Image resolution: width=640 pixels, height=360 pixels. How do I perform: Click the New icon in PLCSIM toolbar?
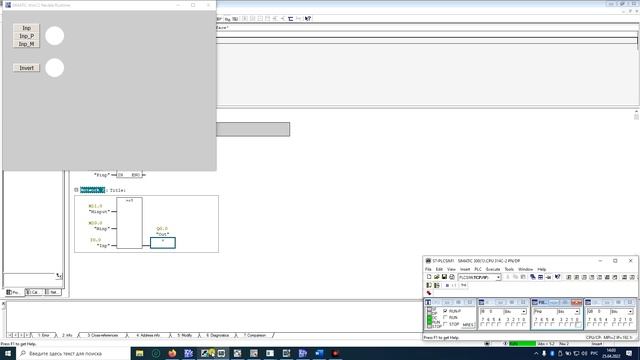(429, 277)
